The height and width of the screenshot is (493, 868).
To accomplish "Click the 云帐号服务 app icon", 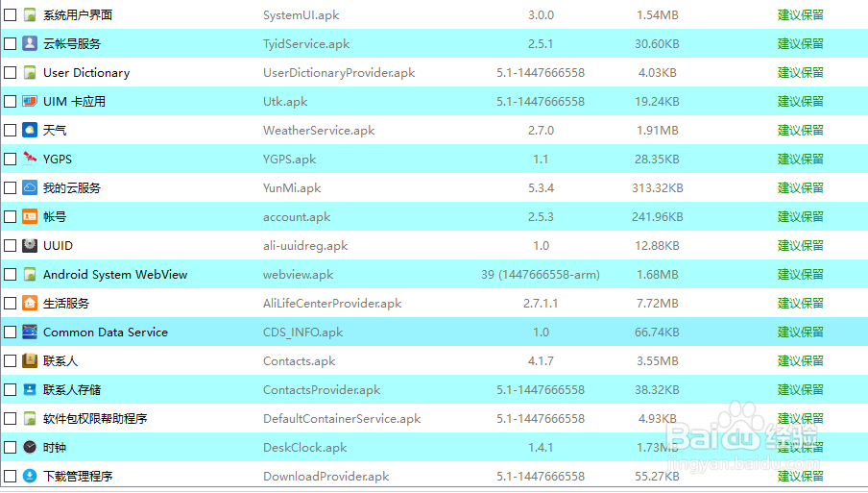I will (30, 44).
